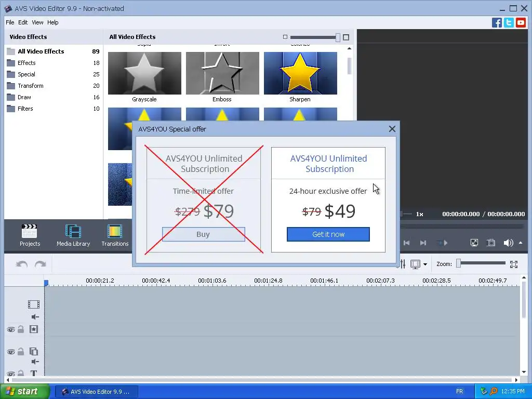
Task: Click the thumbnail size slider
Action: pyautogui.click(x=315, y=37)
